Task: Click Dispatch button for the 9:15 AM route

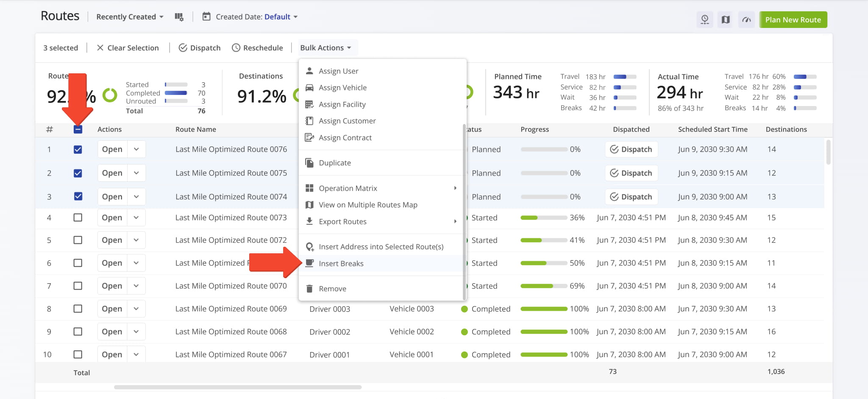Action: click(631, 173)
